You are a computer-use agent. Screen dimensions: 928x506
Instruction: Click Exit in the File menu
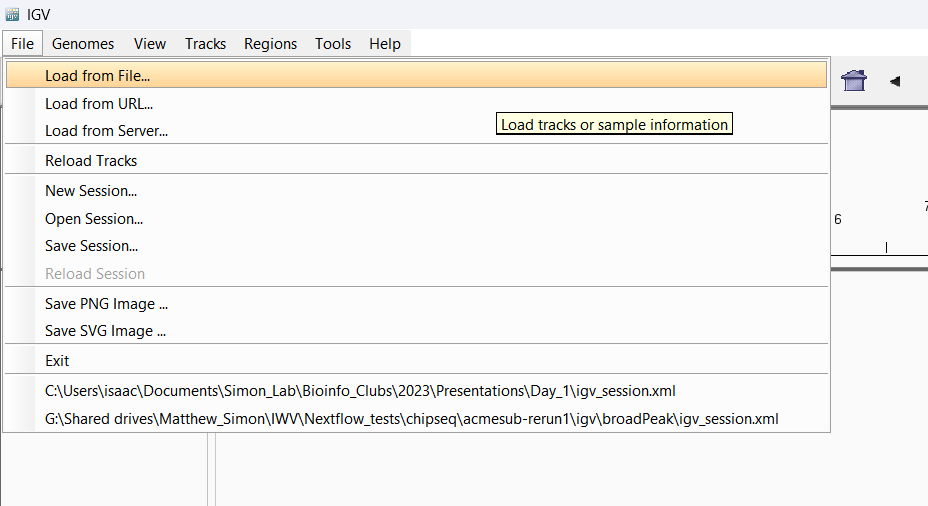tap(416, 361)
